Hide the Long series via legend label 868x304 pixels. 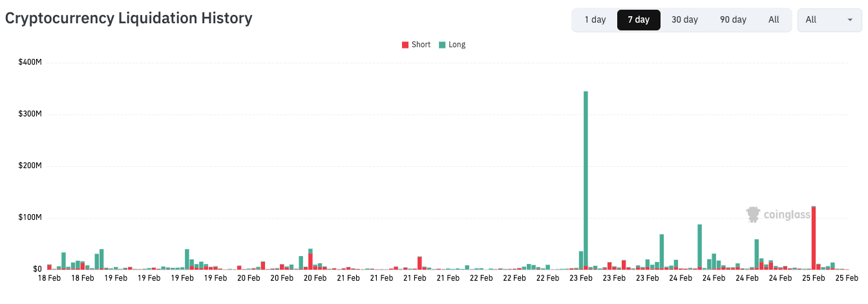[457, 45]
